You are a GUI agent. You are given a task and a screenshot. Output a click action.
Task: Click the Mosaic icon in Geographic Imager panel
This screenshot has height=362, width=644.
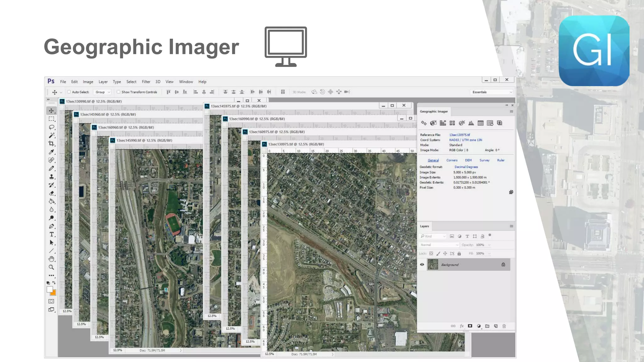point(443,123)
